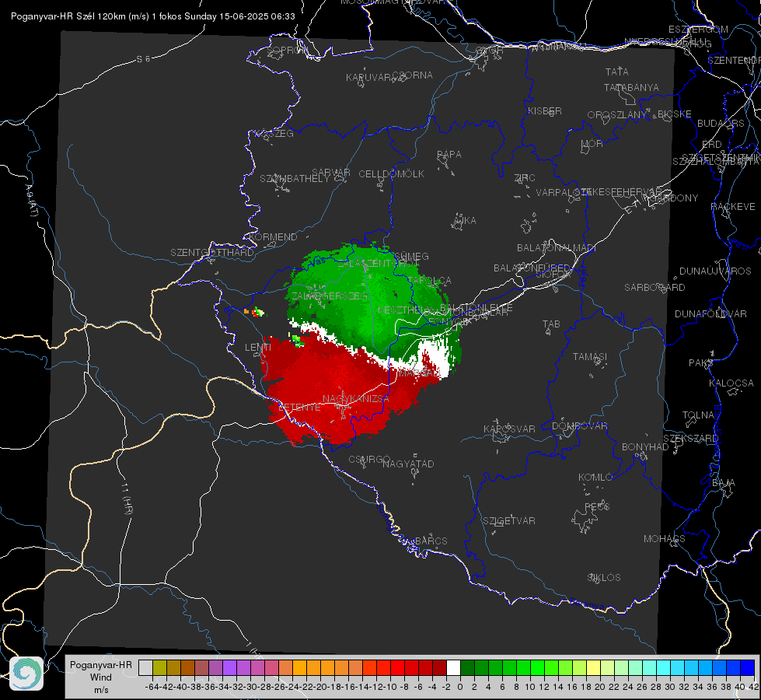Select the KORMEND town label
Viewport: 761px width, 700px height.
272,237
